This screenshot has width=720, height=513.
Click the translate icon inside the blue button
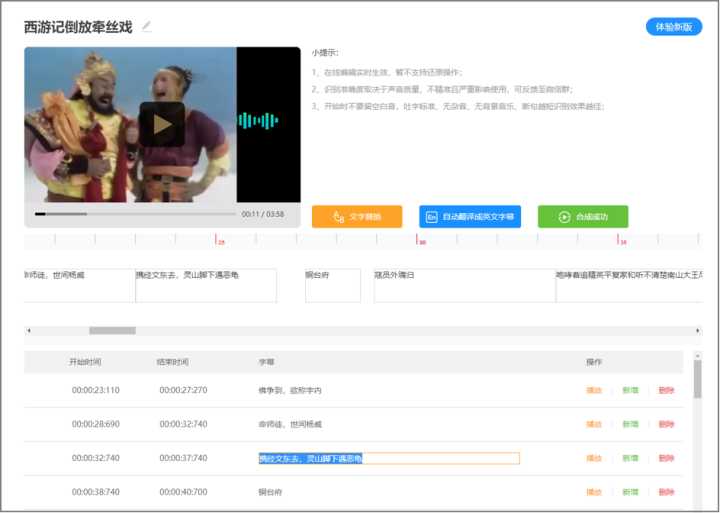431,217
